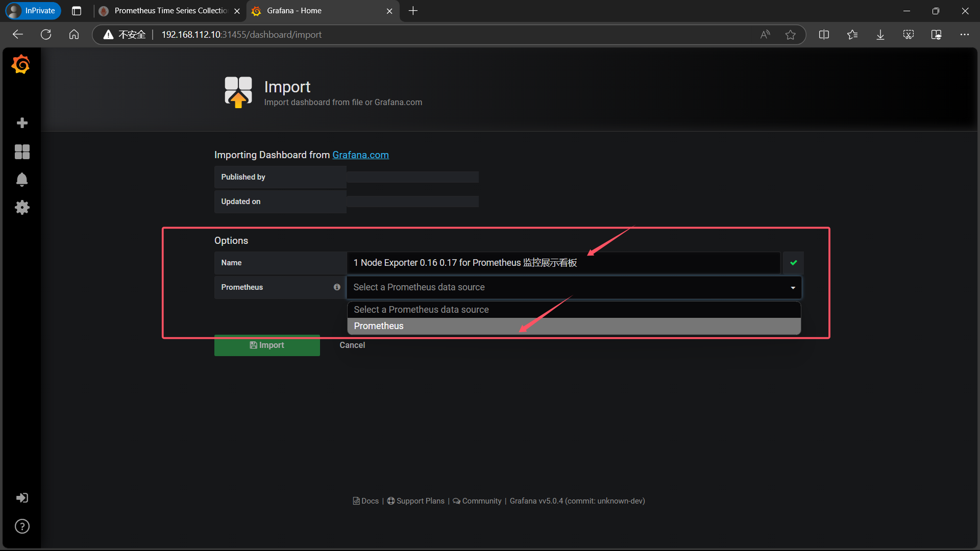Screen dimensions: 980x551
Task: Click the Cancel button
Action: pyautogui.click(x=352, y=345)
